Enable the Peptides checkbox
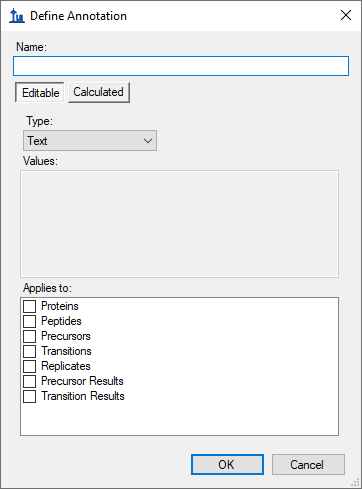 point(30,321)
